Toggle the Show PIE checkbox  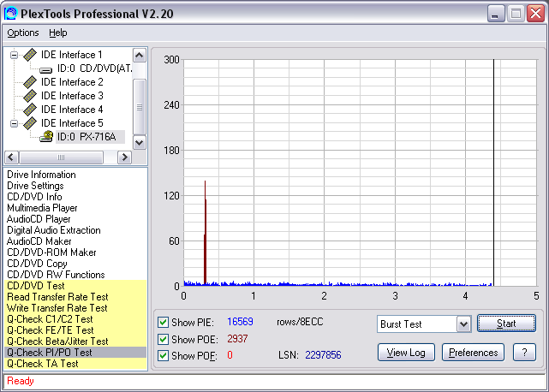(x=163, y=322)
